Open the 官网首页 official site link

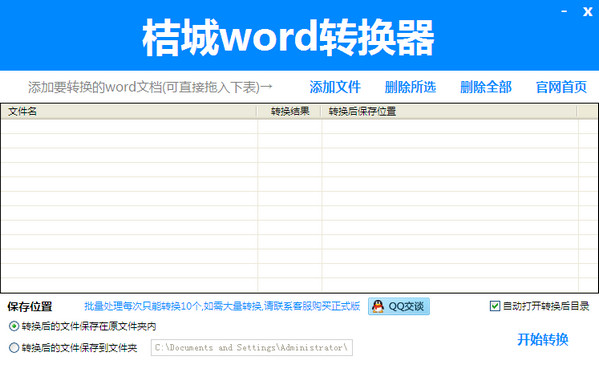pos(561,87)
